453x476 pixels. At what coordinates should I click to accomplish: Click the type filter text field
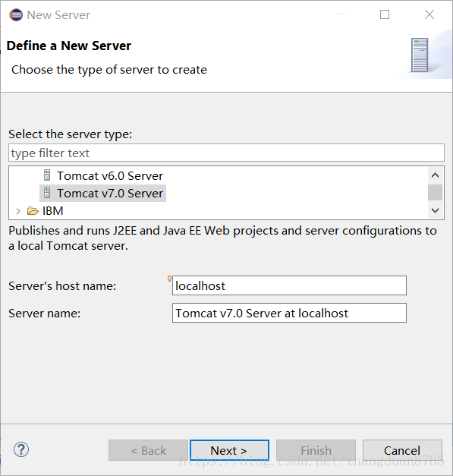[226, 153]
